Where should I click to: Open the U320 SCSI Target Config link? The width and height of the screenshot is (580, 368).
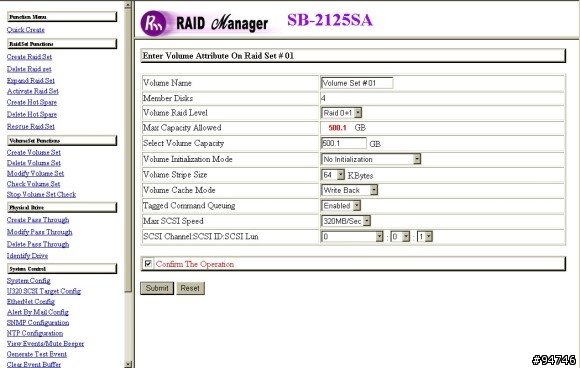point(44,291)
